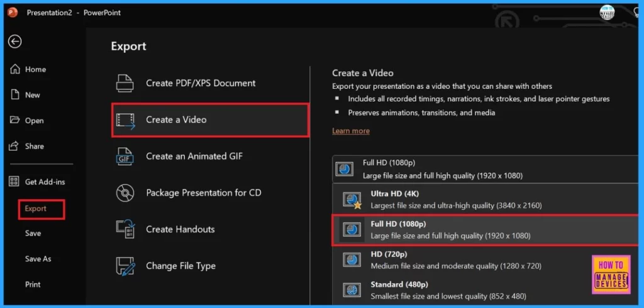Click the Get Add-ins grid icon
644x308 pixels.
14,181
